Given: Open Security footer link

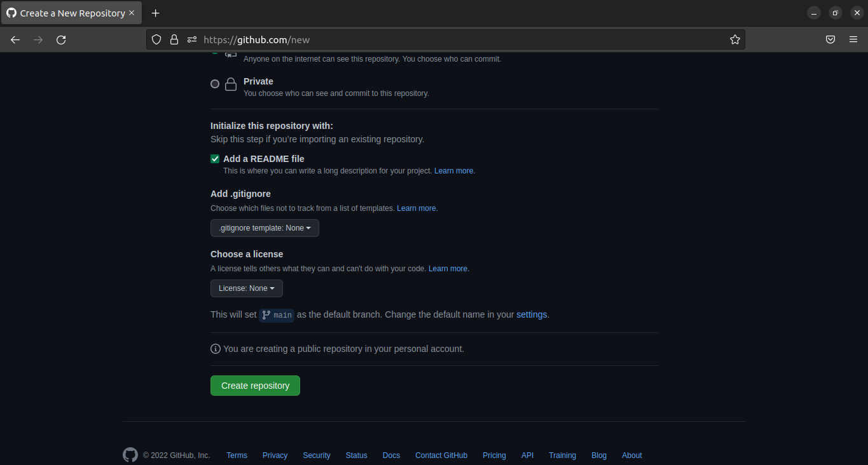Looking at the screenshot, I should click(x=317, y=455).
